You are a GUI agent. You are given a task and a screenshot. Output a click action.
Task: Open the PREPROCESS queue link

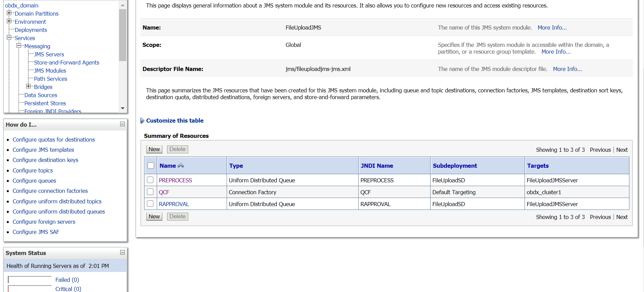click(175, 180)
